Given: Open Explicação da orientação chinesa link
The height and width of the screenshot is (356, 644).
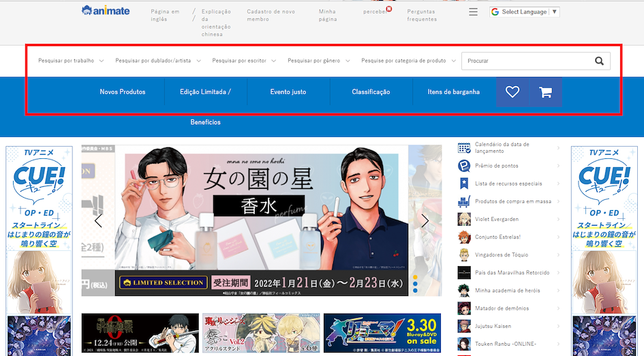Looking at the screenshot, I should [216, 23].
